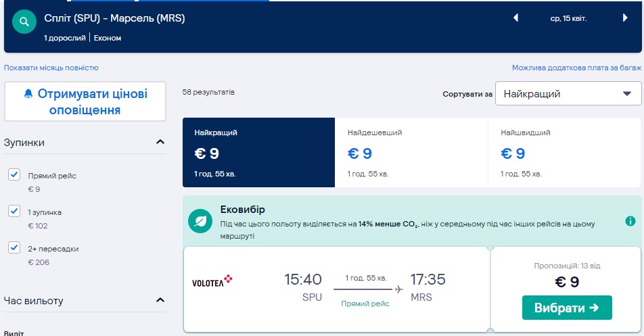Image resolution: width=644 pixels, height=336 pixels.
Task: Click the airplane icon on flight route
Action: click(398, 289)
